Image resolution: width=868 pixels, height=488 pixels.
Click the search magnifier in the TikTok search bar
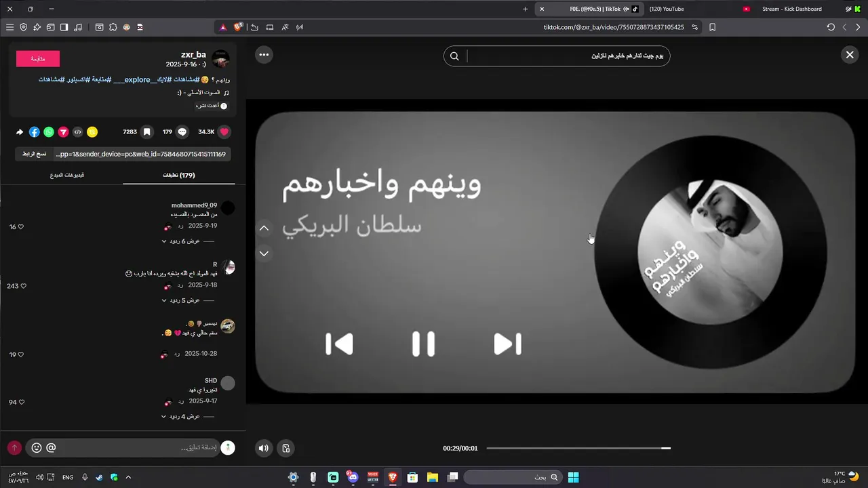point(454,56)
